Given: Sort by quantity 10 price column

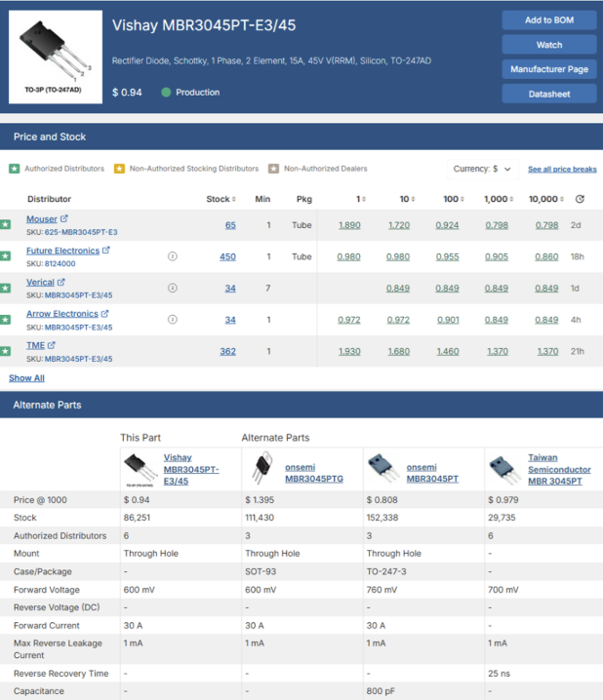Looking at the screenshot, I should click(x=407, y=199).
